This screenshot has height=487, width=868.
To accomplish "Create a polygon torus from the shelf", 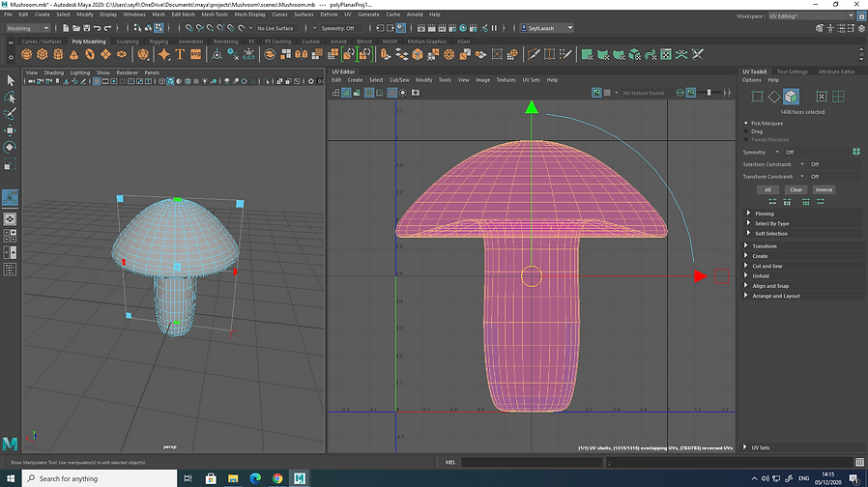I will point(90,54).
